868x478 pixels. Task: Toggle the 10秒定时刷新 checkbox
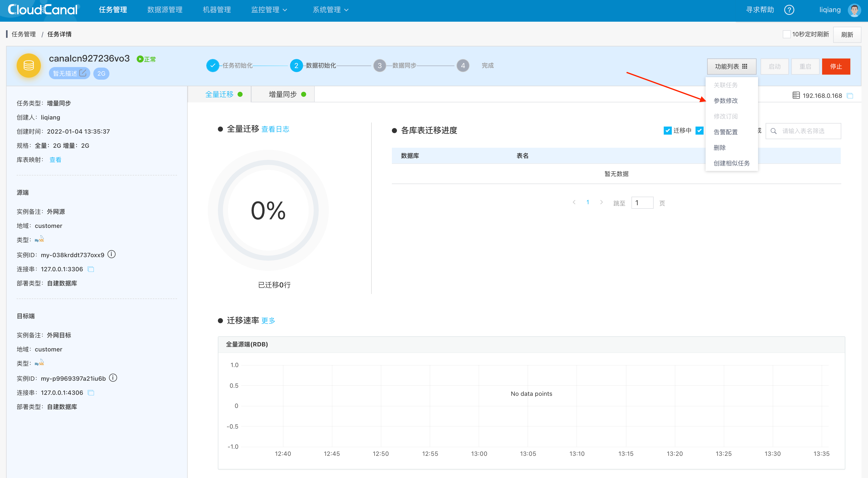coord(787,34)
